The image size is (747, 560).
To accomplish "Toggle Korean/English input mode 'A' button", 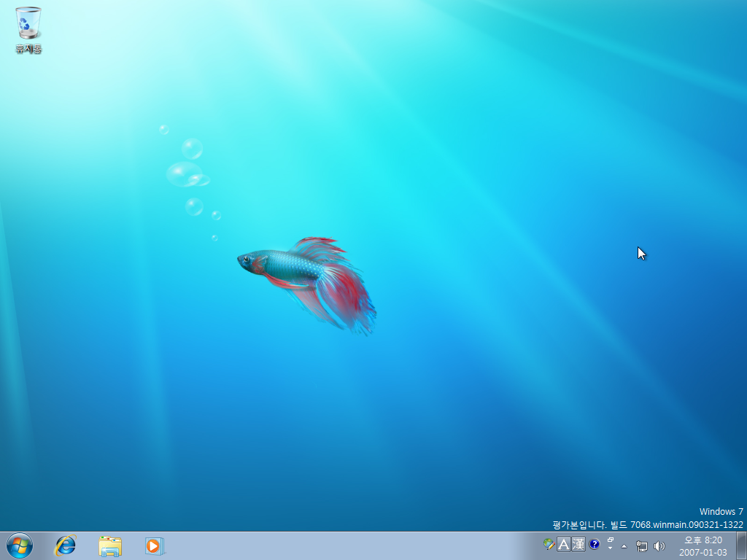I will click(x=564, y=544).
